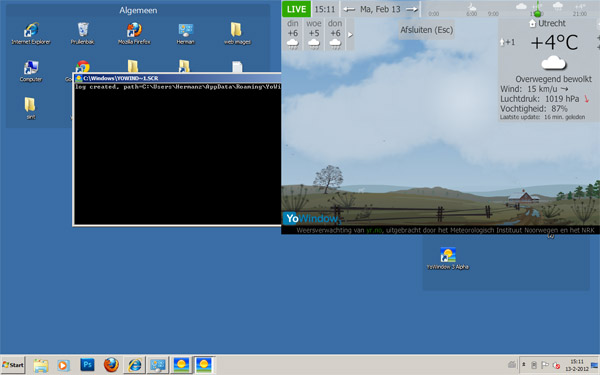Jump to 9:00 on the time bar
Viewport: 600px width, 375px height.
coord(493,14)
